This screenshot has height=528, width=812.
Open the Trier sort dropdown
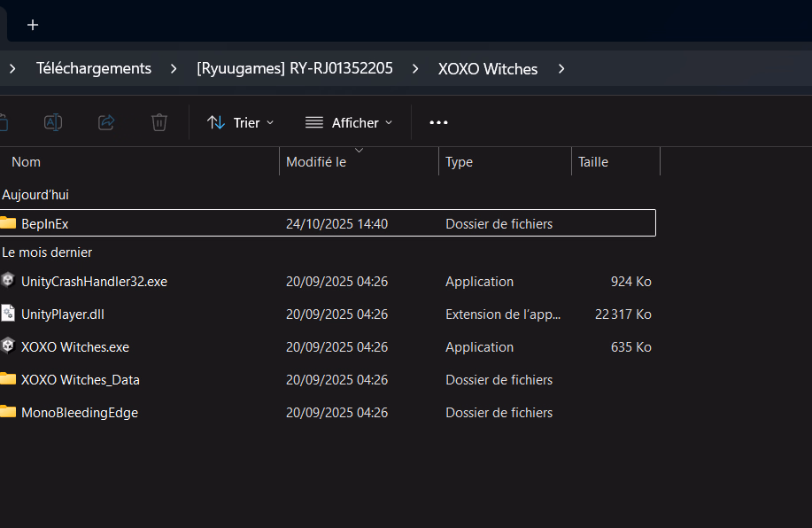pyautogui.click(x=240, y=122)
